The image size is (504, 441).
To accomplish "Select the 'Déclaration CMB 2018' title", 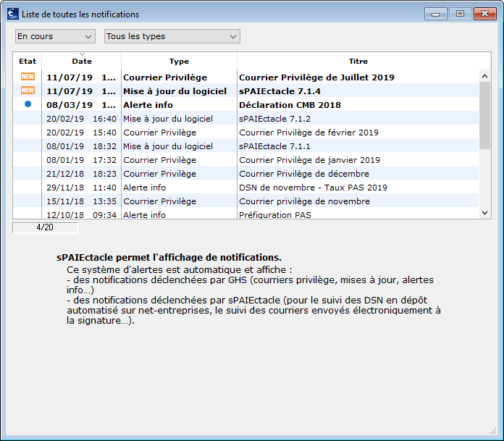I will (290, 105).
